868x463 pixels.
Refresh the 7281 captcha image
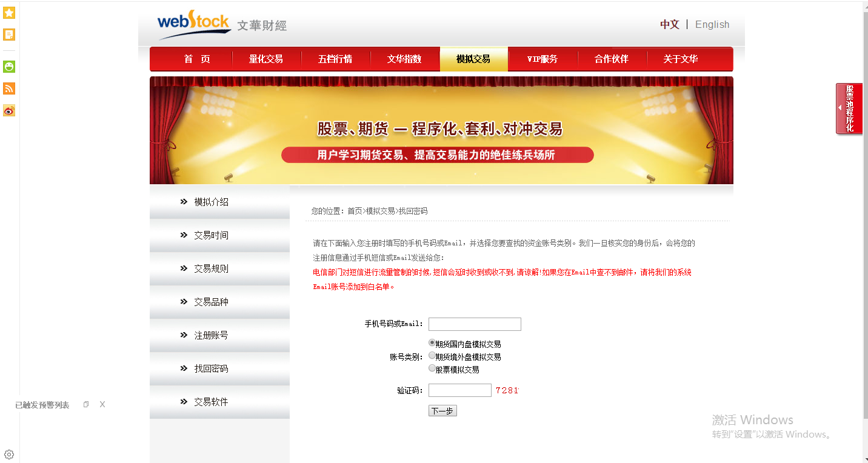[507, 390]
